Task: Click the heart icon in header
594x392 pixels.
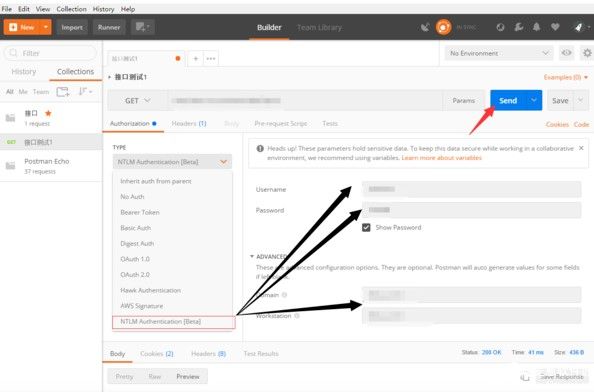Action: [555, 27]
